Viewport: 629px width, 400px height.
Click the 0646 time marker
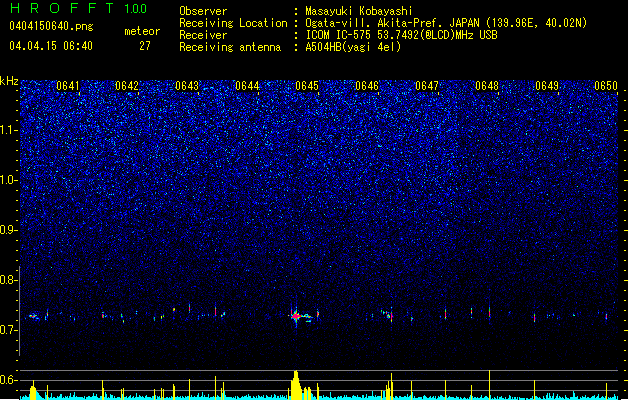click(367, 86)
